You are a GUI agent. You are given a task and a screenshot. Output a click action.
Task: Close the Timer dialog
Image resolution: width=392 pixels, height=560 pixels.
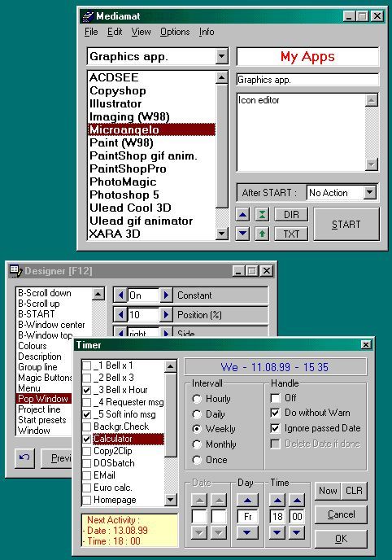pyautogui.click(x=366, y=344)
